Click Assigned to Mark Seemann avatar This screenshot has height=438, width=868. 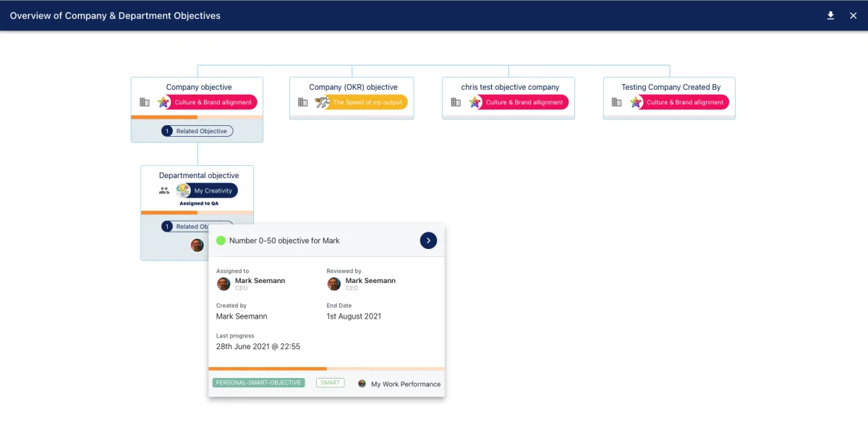[224, 284]
